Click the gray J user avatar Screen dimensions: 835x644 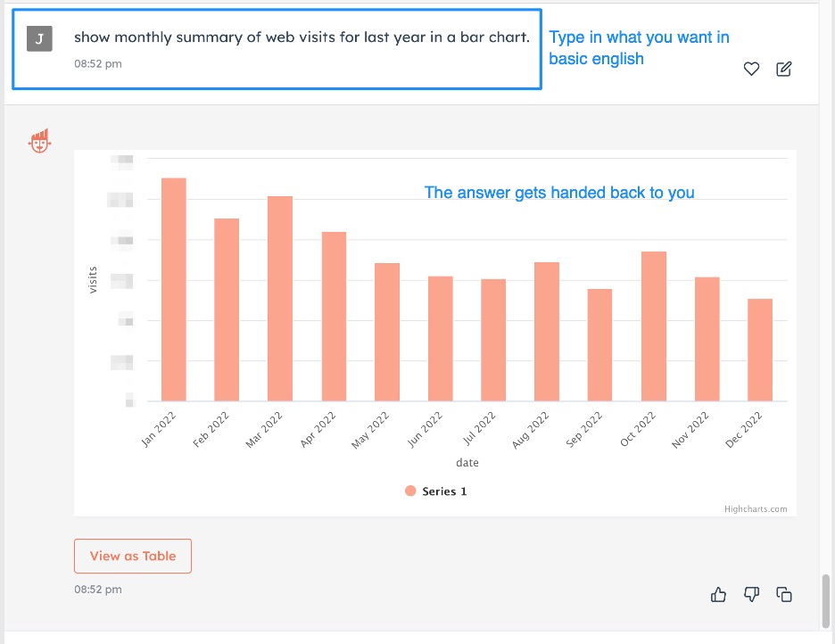(x=39, y=38)
